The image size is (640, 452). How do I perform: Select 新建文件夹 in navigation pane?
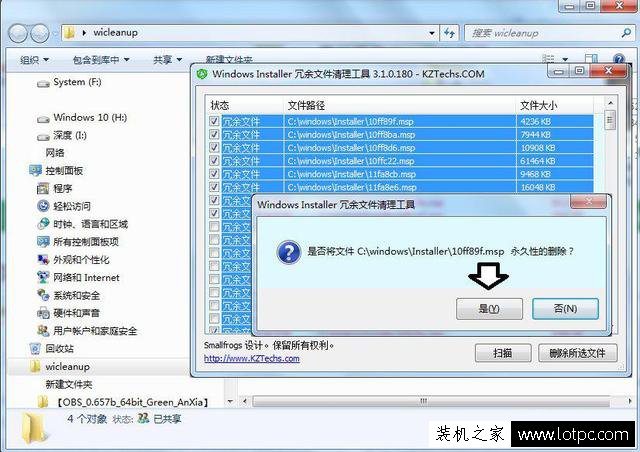(x=69, y=384)
